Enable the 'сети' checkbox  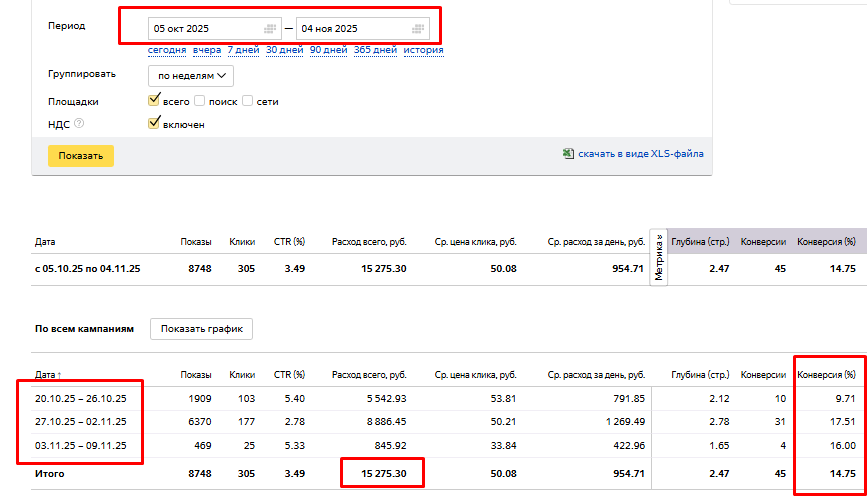248,101
